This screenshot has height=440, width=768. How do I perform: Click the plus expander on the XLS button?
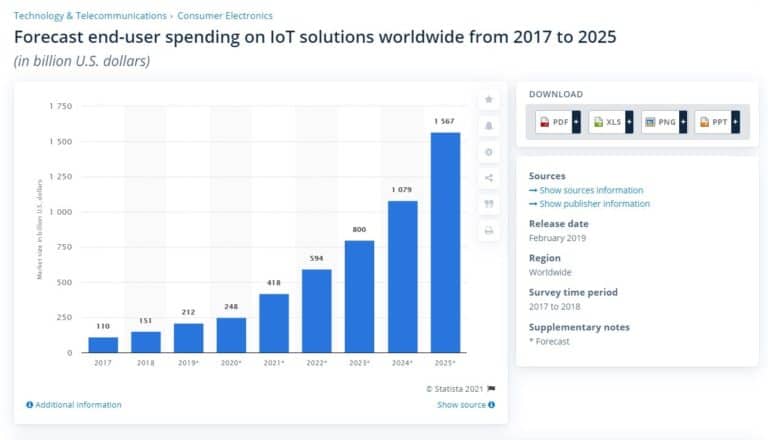(x=629, y=122)
